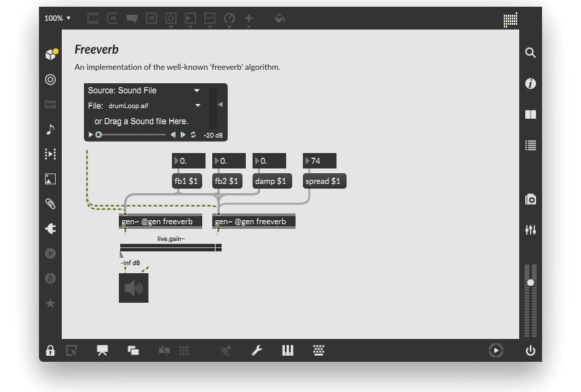Open the calendar grid icon at top right
The height and width of the screenshot is (392, 581).
tap(510, 19)
